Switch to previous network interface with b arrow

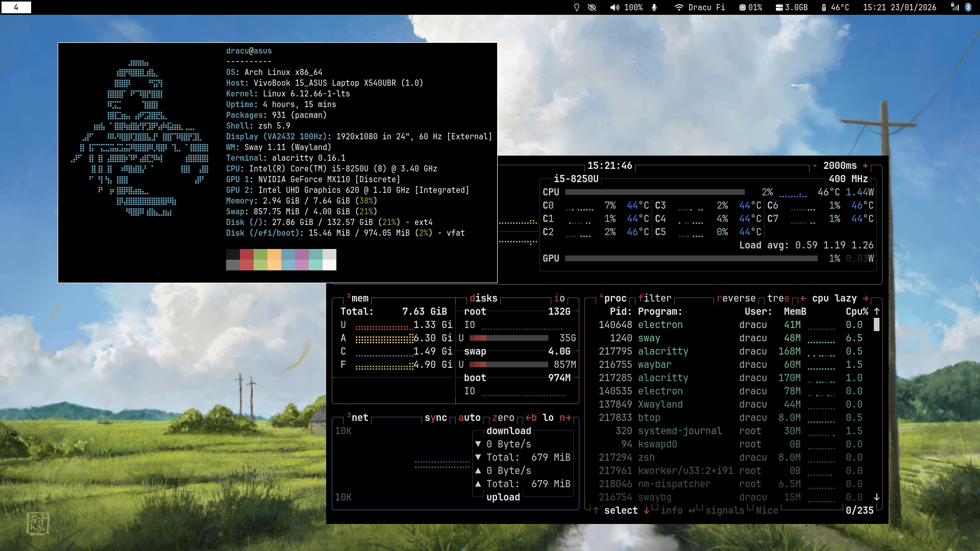click(x=531, y=418)
